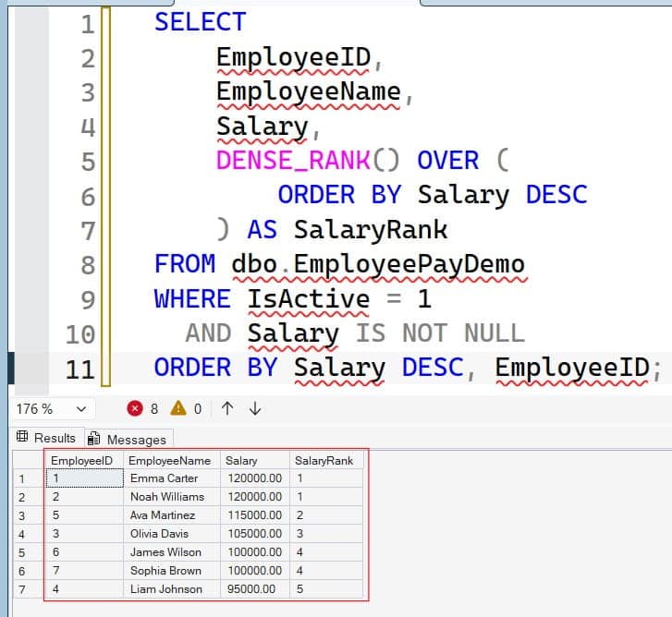This screenshot has height=617, width=672.
Task: Click the '115000.00' salary cell
Action: (x=255, y=515)
